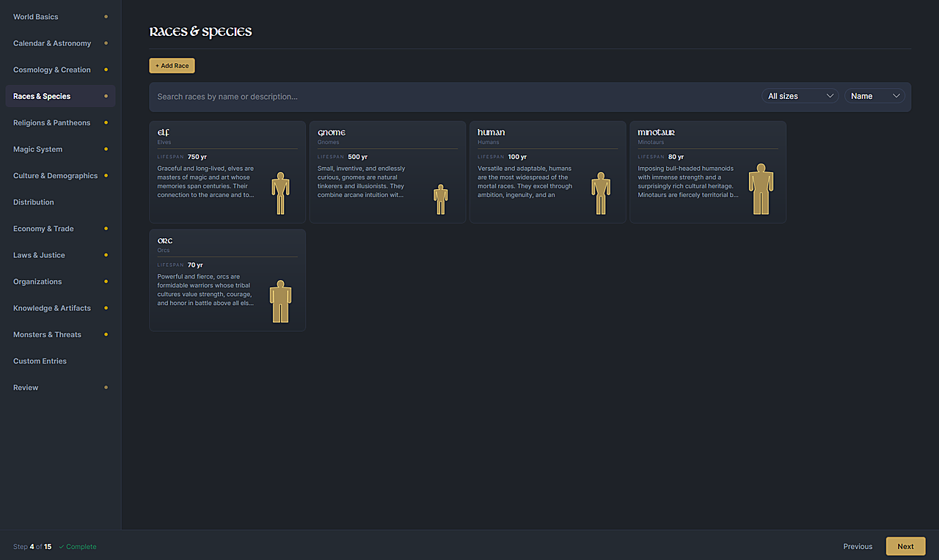Click the Races & Species page heading
The width and height of the screenshot is (939, 560).
point(201,32)
